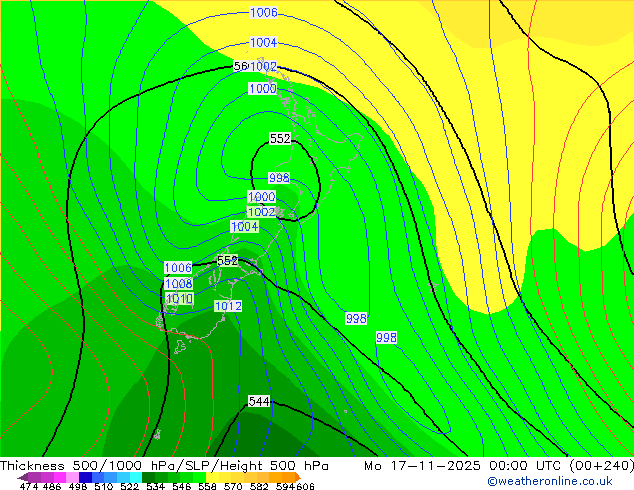Image resolution: width=634 pixels, height=490 pixels.
Task: Click the 1000 label beneath the 998 low centre
Action: click(262, 197)
